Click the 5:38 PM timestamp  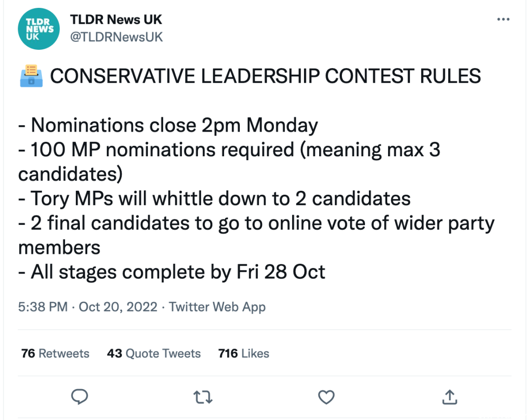(x=43, y=307)
